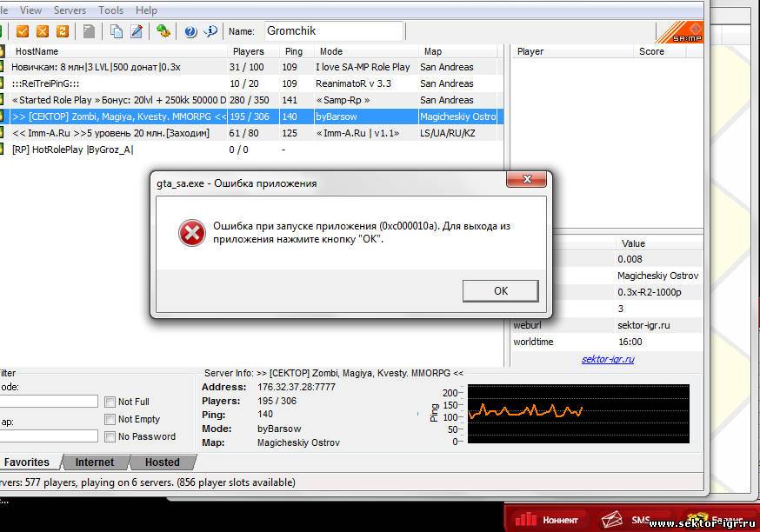The width and height of the screenshot is (760, 532).
Task: Switch to the Favorites tab
Action: pos(29,462)
